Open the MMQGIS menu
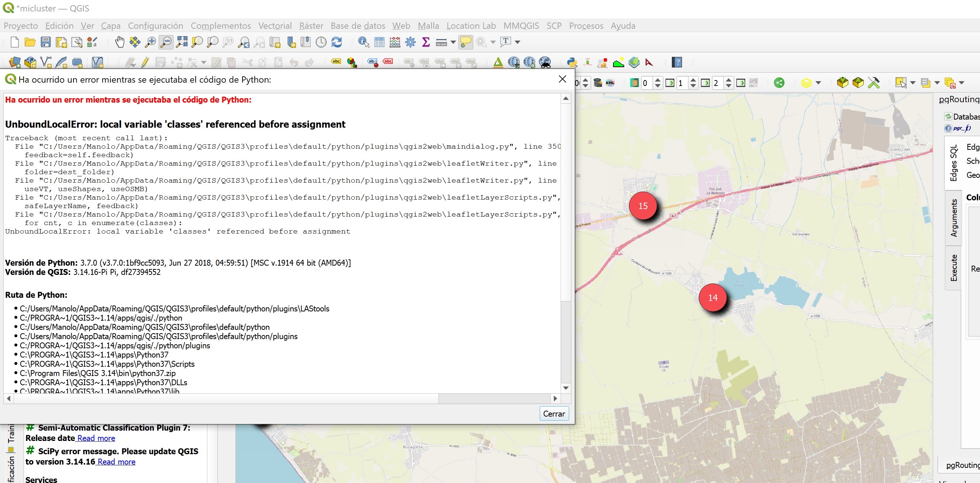This screenshot has width=980, height=483. [521, 25]
